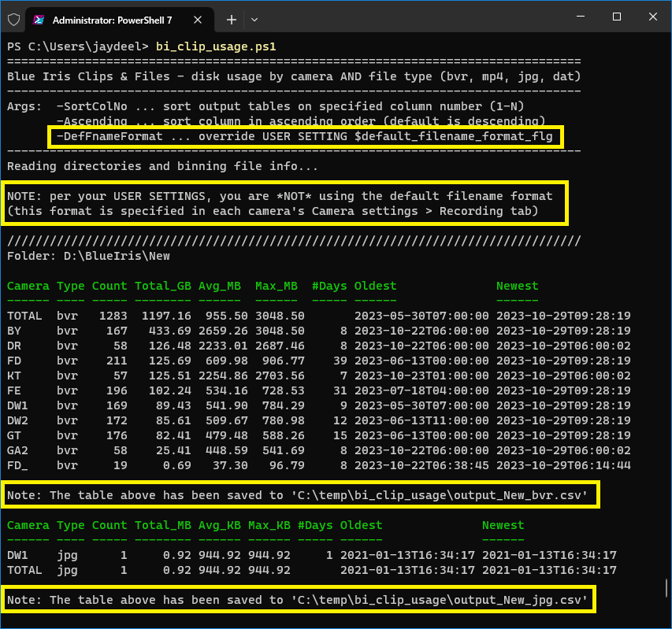Click the 'DW1' camera in the jpg table
The image size is (672, 629).
tap(17, 555)
